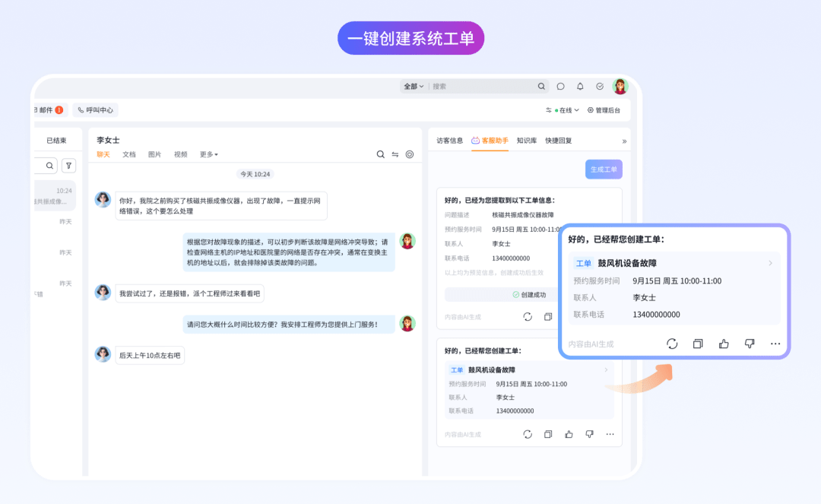Viewport: 821px width, 504px height.
Task: Expand the 更多 menu in chat tabs
Action: (x=209, y=154)
